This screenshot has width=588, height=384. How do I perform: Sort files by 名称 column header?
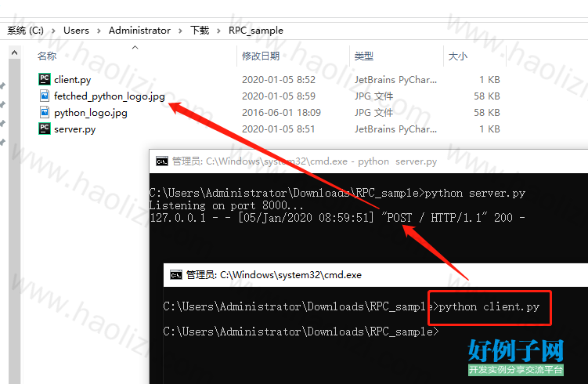coord(47,56)
